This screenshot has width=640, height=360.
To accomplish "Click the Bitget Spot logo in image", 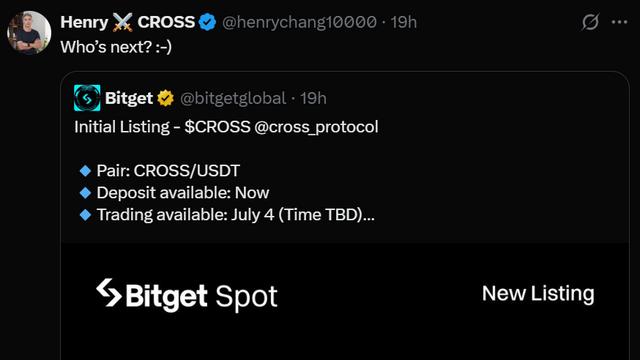I will [x=187, y=295].
